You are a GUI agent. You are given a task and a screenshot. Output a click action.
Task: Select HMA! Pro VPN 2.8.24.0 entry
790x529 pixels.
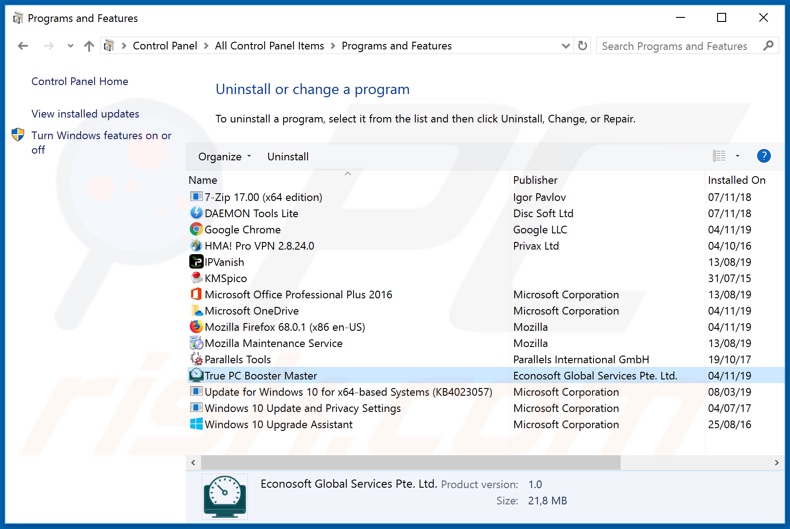pyautogui.click(x=486, y=245)
